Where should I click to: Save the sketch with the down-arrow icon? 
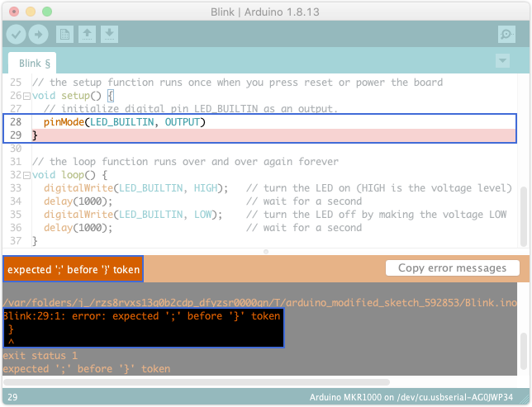point(109,34)
